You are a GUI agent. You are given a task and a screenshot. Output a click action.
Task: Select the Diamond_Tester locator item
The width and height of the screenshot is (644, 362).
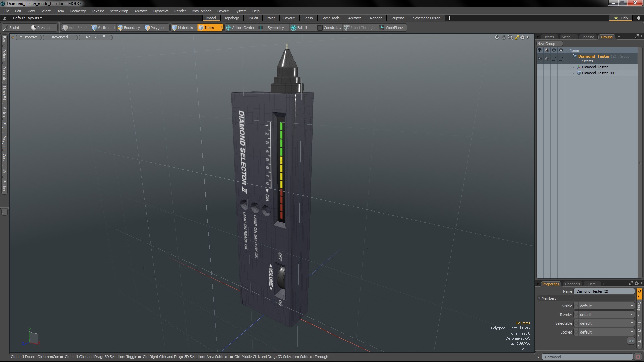(x=594, y=67)
